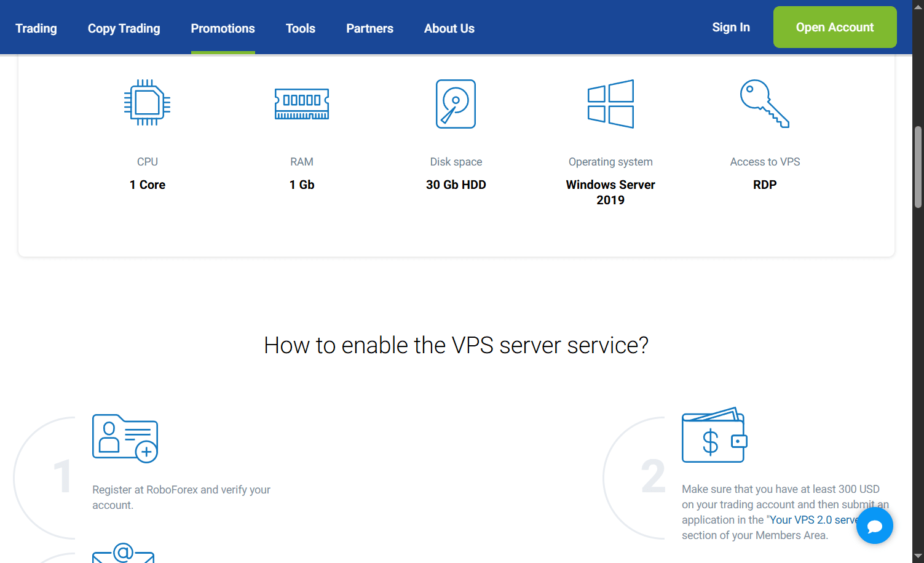Click the "1 Core" CPU value
The width and height of the screenshot is (924, 563).
(148, 185)
